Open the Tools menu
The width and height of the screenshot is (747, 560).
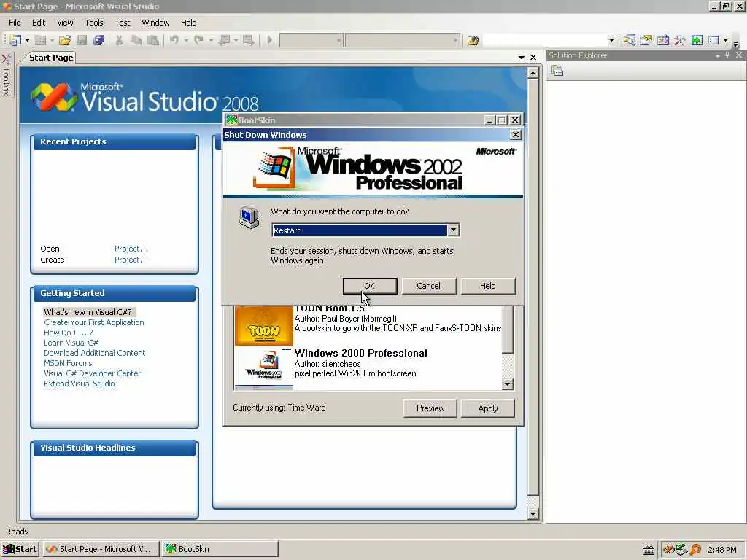pyautogui.click(x=94, y=23)
